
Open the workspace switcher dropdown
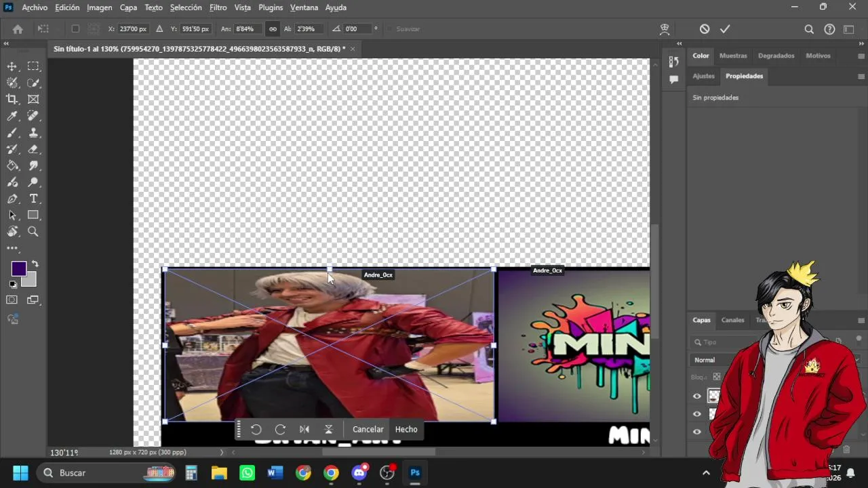(849, 29)
